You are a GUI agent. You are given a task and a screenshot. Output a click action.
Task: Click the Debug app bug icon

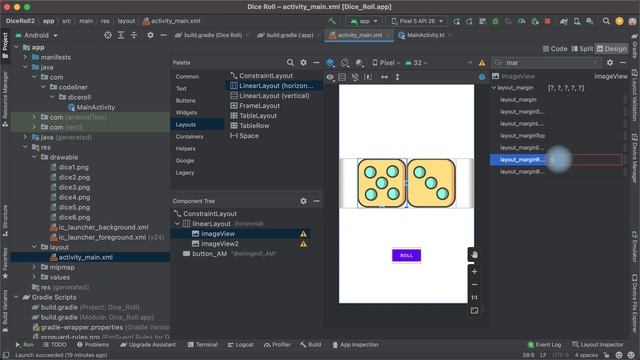(x=496, y=21)
